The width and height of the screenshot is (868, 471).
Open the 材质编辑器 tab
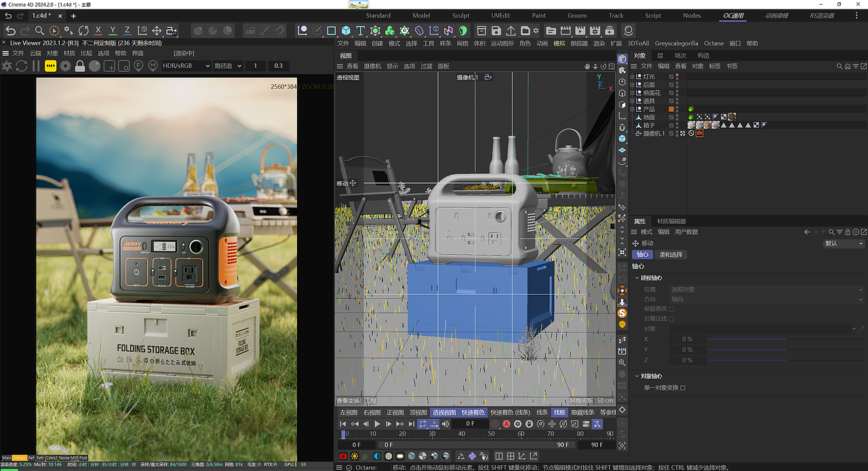click(671, 221)
